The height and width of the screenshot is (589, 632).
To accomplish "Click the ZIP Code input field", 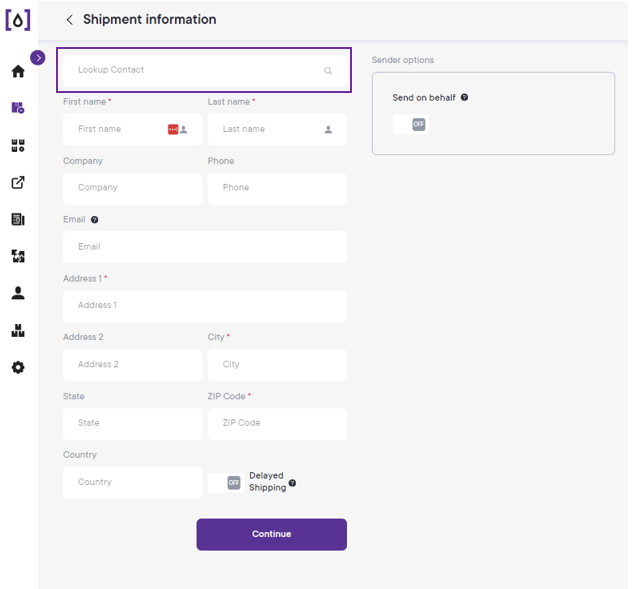I will tap(277, 424).
